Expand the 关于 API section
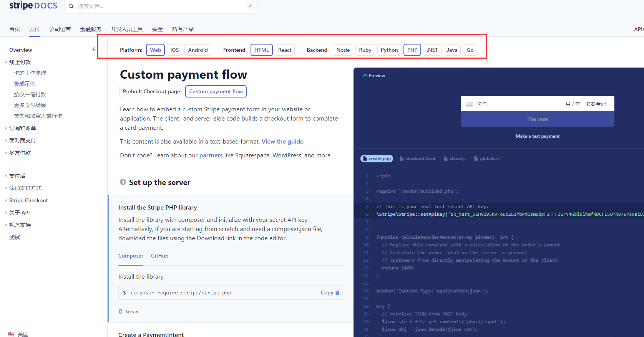This screenshot has width=644, height=337. click(x=19, y=213)
